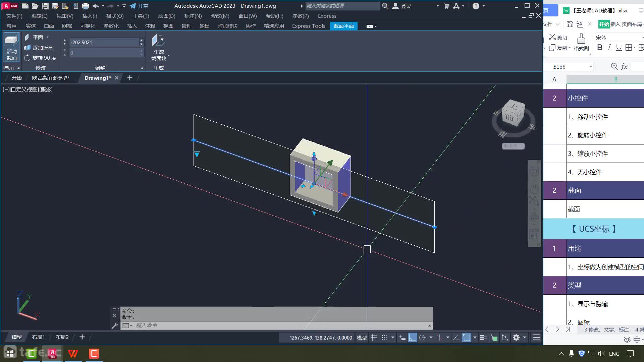The width and height of the screenshot is (644, 362).
Task: Click the customization hamburger icon in status bar
Action: click(536, 338)
